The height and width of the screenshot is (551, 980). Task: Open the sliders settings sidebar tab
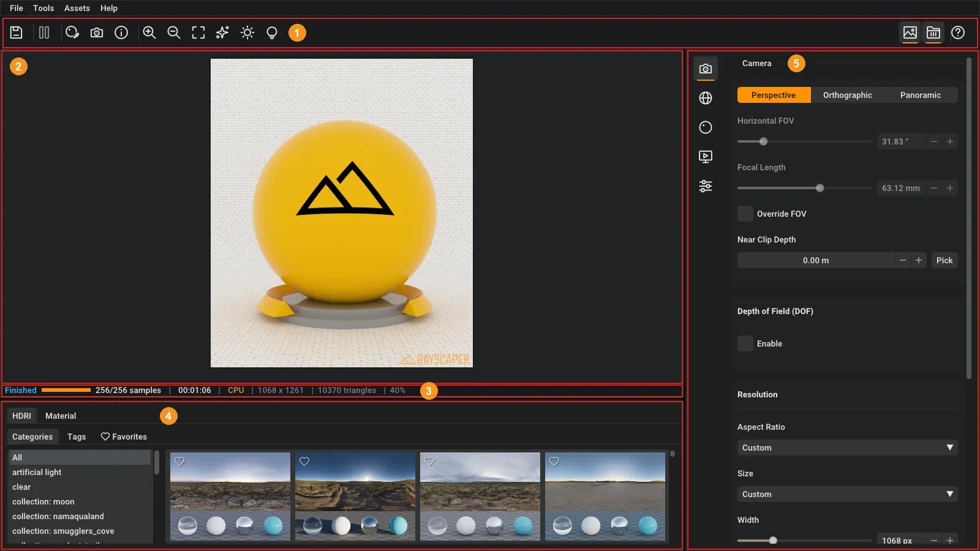point(706,186)
